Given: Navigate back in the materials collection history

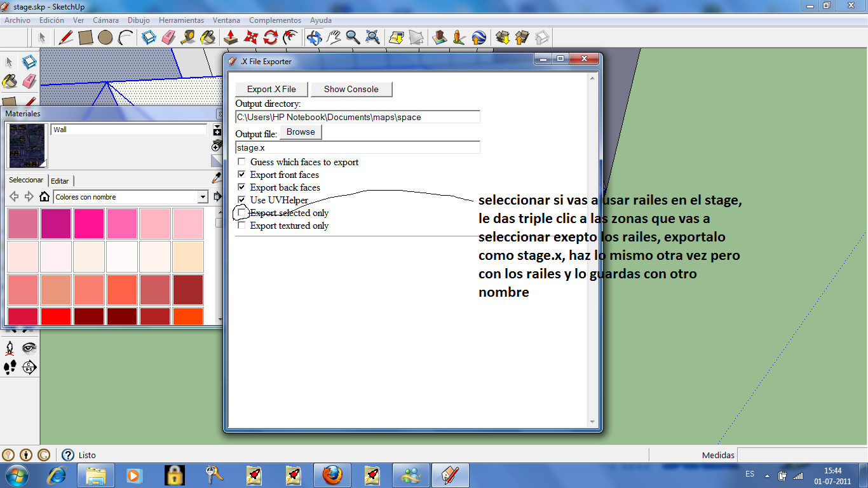Looking at the screenshot, I should click(x=14, y=196).
